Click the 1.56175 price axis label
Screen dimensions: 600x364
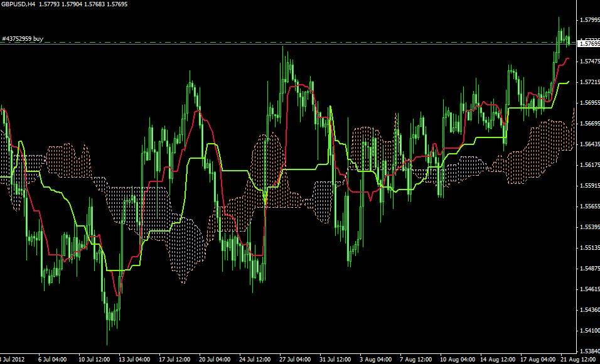point(590,165)
